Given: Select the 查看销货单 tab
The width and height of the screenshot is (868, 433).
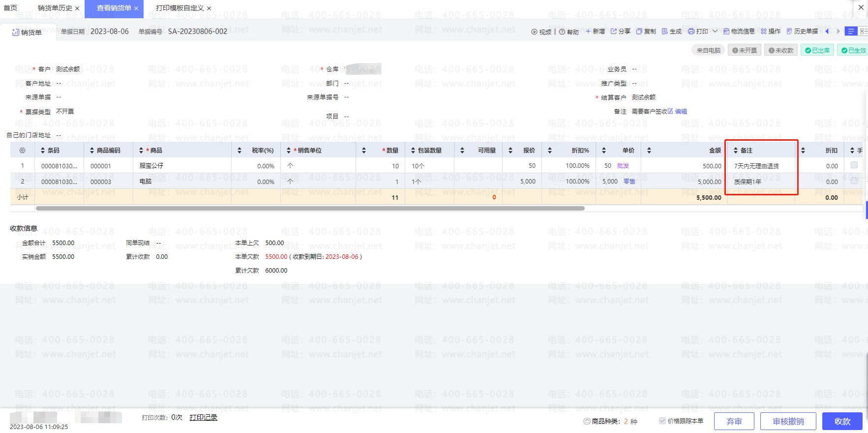Looking at the screenshot, I should [114, 8].
